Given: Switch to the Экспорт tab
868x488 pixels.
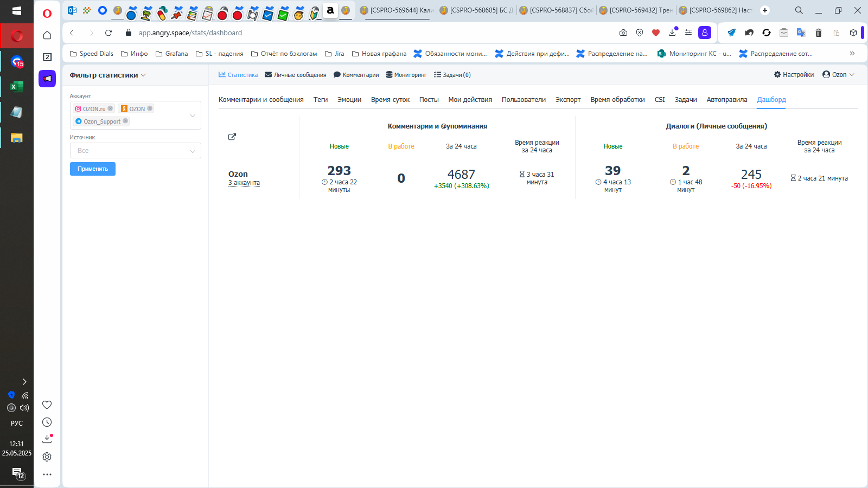Looking at the screenshot, I should click(568, 100).
